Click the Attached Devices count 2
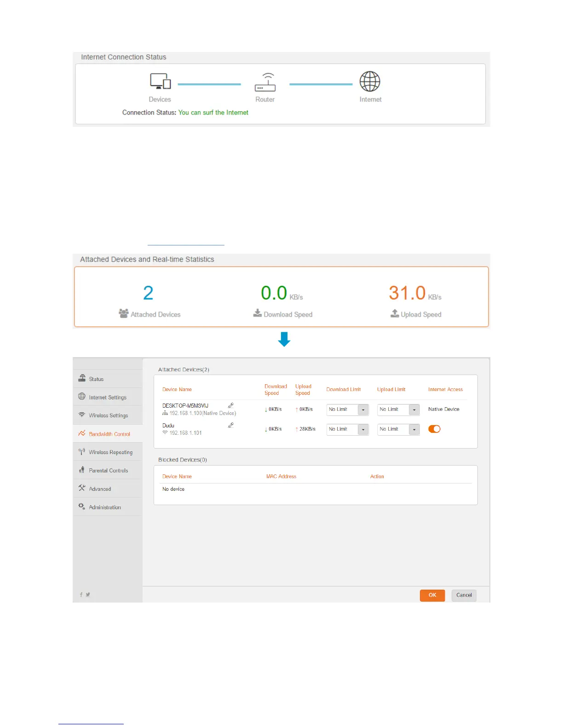Viewport: 563px width, 728px height. point(148,293)
